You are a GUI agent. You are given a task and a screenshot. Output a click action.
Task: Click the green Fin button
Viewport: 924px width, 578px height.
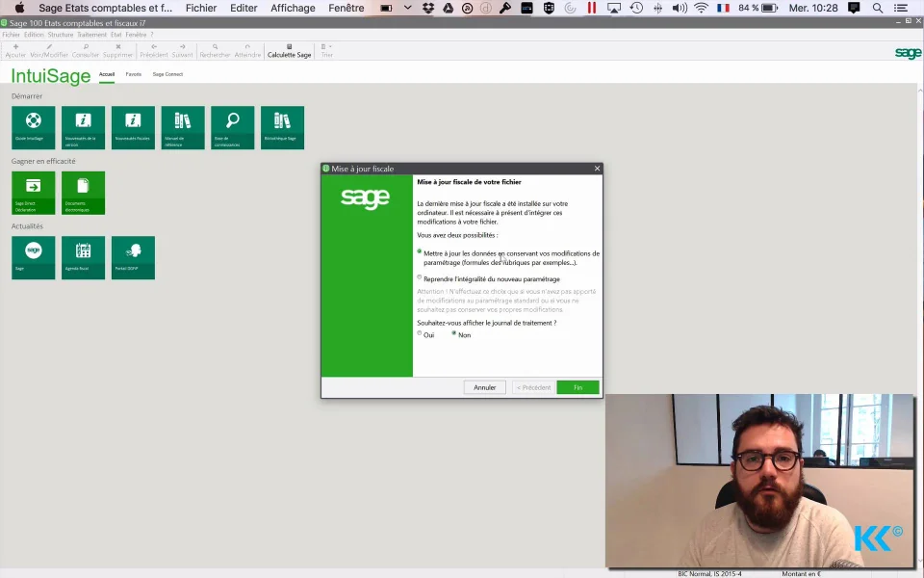click(x=577, y=387)
